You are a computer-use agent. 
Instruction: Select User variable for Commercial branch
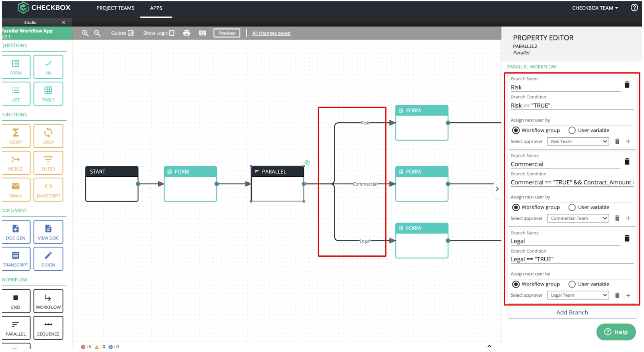click(x=572, y=208)
